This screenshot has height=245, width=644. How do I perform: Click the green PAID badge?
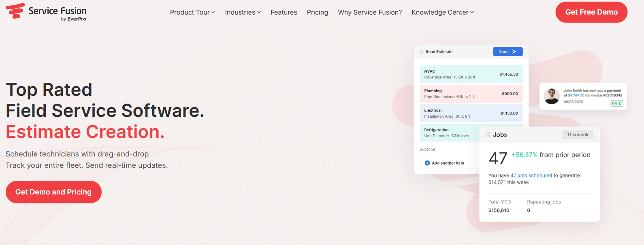(x=616, y=103)
